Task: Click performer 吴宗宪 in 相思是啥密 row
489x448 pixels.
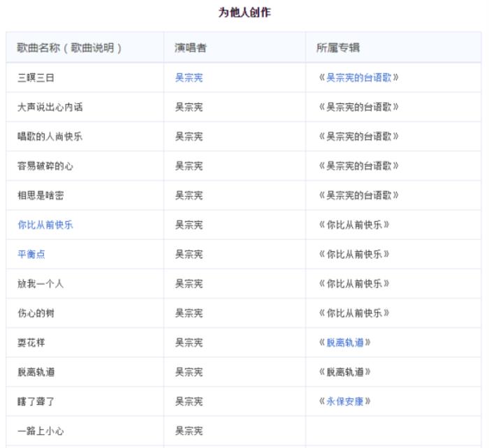Action: [189, 195]
